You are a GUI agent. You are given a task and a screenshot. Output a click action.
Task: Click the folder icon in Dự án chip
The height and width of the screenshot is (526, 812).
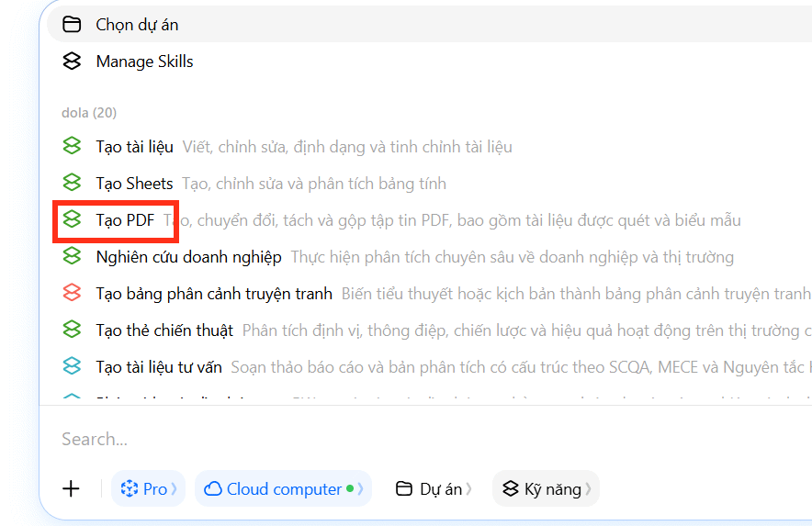404,488
